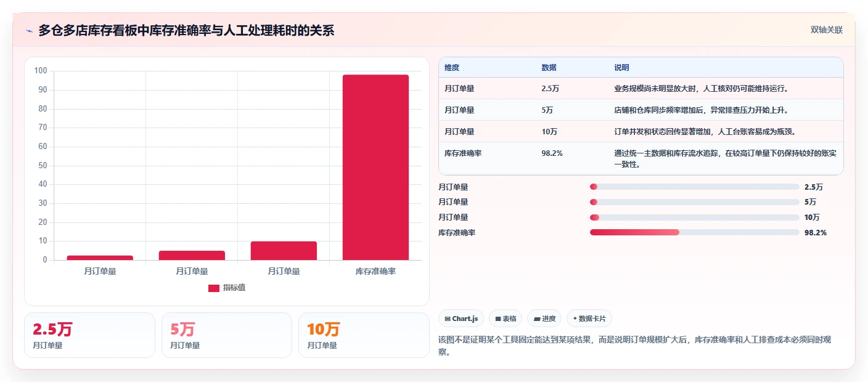Click the 50 y-axis tick label

(43, 166)
